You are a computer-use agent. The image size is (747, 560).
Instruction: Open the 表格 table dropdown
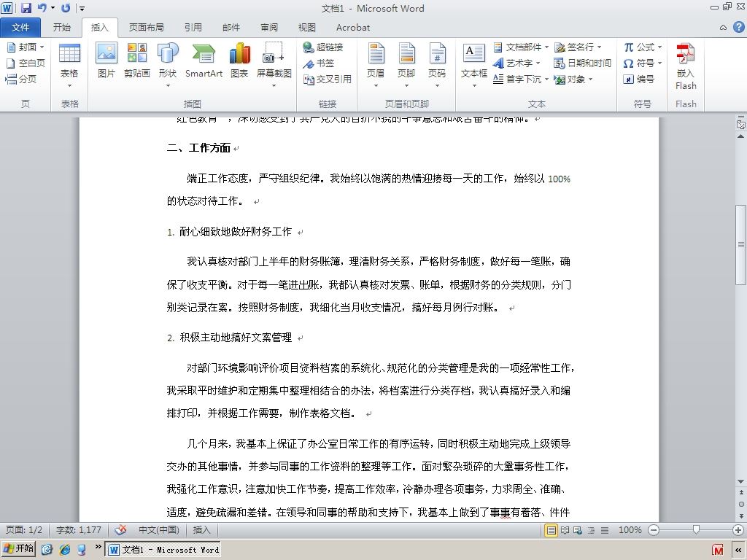point(69,66)
